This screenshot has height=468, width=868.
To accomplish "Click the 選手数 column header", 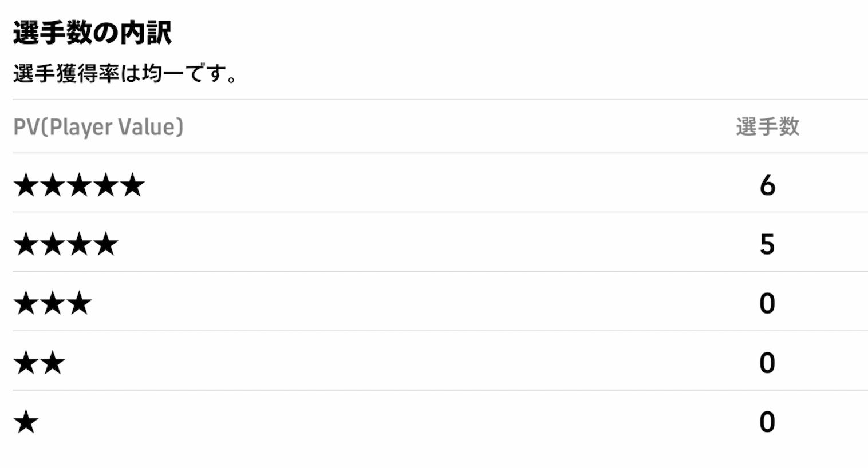I will coord(767,127).
